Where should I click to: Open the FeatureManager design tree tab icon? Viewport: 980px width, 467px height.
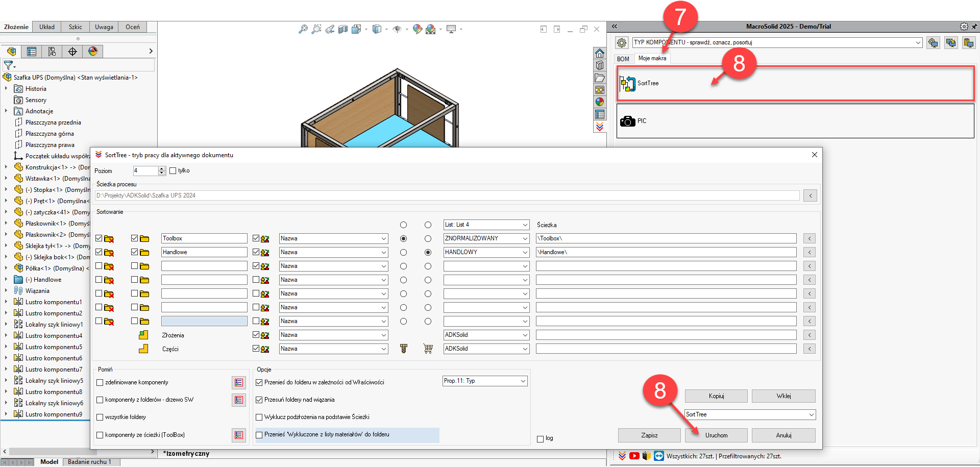pyautogui.click(x=11, y=51)
